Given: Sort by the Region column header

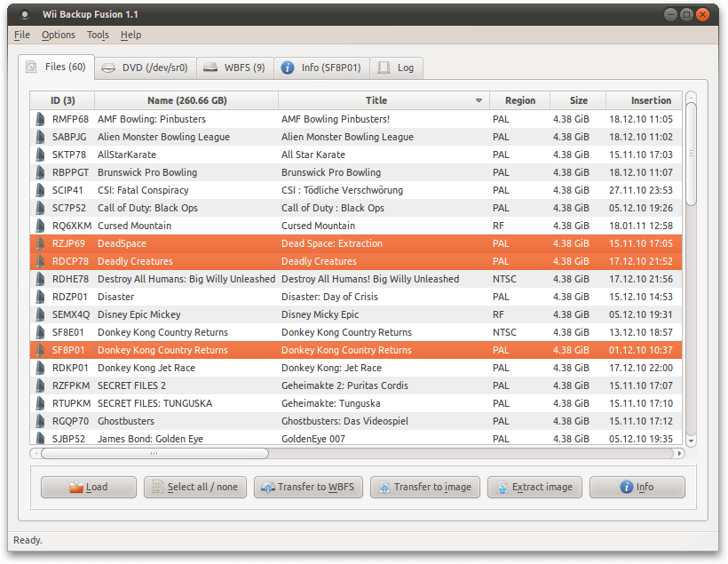Looking at the screenshot, I should click(x=520, y=100).
